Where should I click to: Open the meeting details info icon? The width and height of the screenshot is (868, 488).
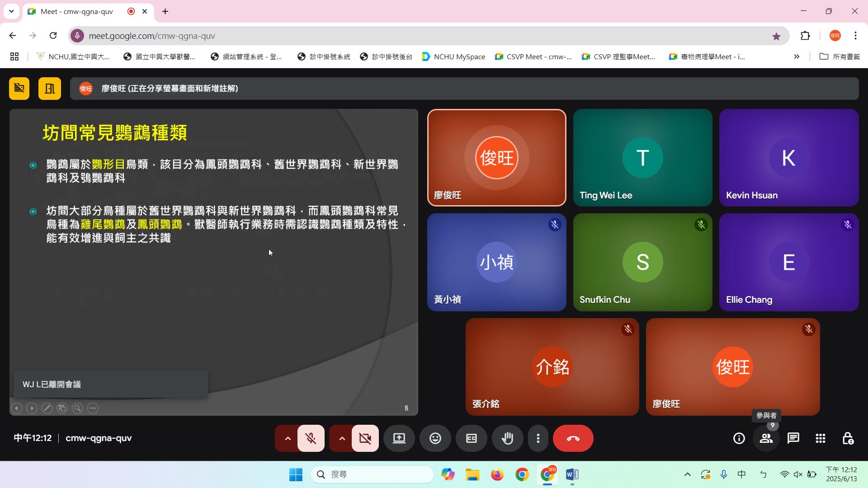[x=739, y=438]
